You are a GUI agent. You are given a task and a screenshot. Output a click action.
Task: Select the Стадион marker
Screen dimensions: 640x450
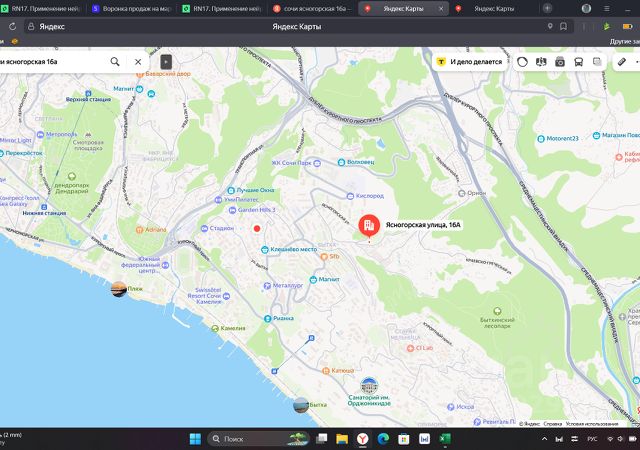point(204,228)
